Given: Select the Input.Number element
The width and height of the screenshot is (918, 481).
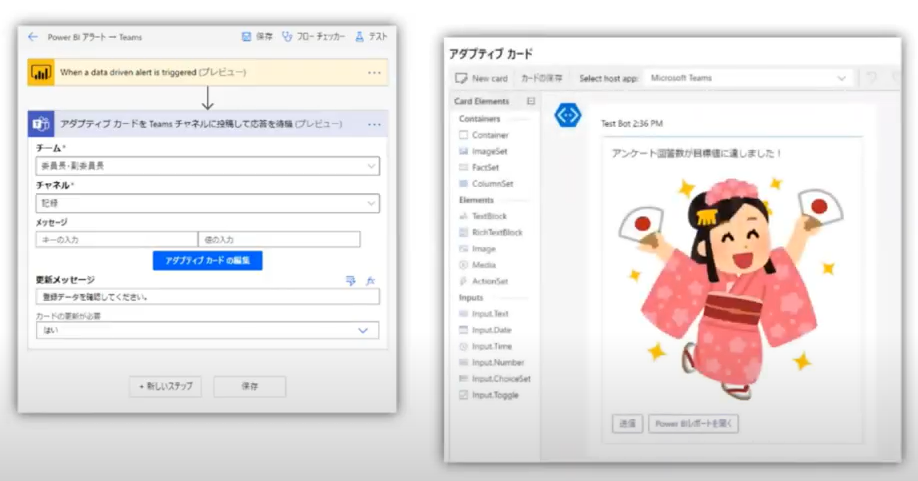Looking at the screenshot, I should coord(492,363).
